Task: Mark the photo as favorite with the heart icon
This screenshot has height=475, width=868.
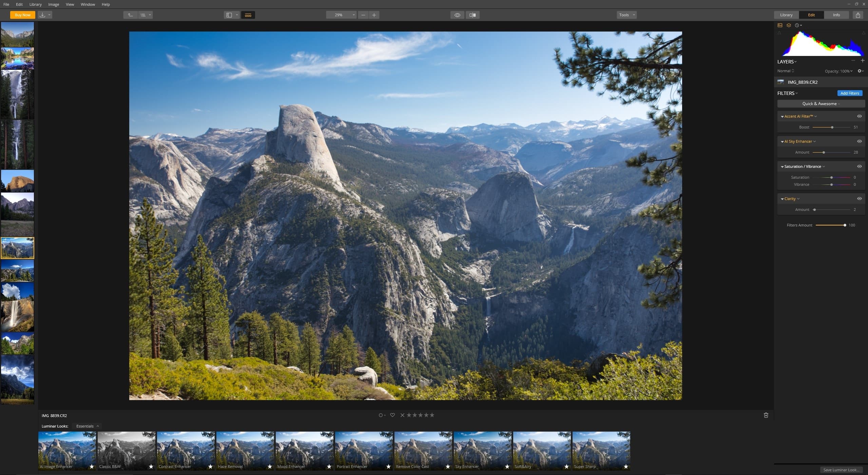Action: 392,415
